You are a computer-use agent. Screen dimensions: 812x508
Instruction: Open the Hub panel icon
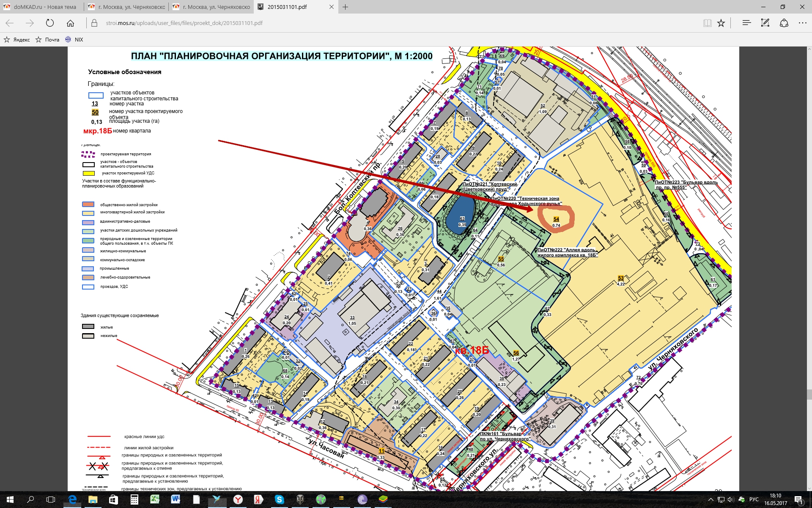pyautogui.click(x=746, y=23)
